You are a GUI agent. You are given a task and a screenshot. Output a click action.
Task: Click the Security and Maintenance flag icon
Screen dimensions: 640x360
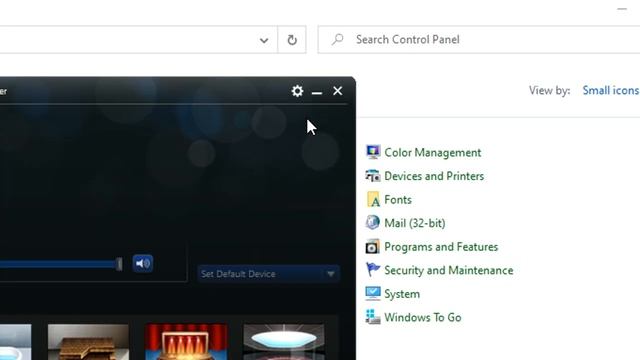pos(373,270)
